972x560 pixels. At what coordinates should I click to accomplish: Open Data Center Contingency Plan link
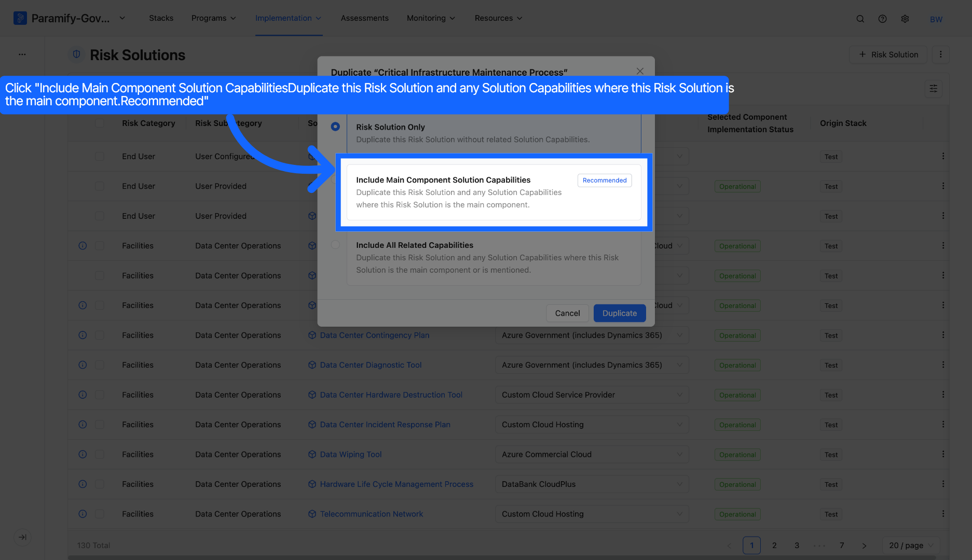375,335
